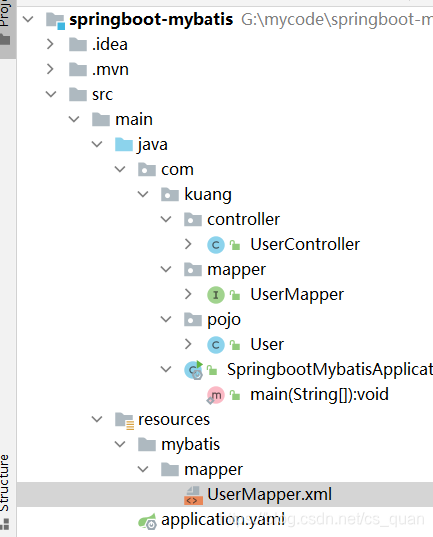Expand the UserMapper interface node

click(188, 294)
